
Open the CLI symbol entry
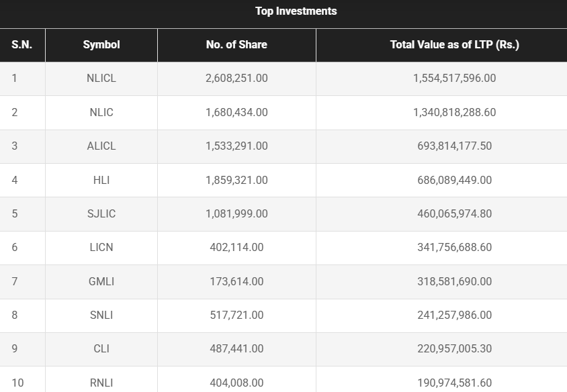pyautogui.click(x=101, y=348)
